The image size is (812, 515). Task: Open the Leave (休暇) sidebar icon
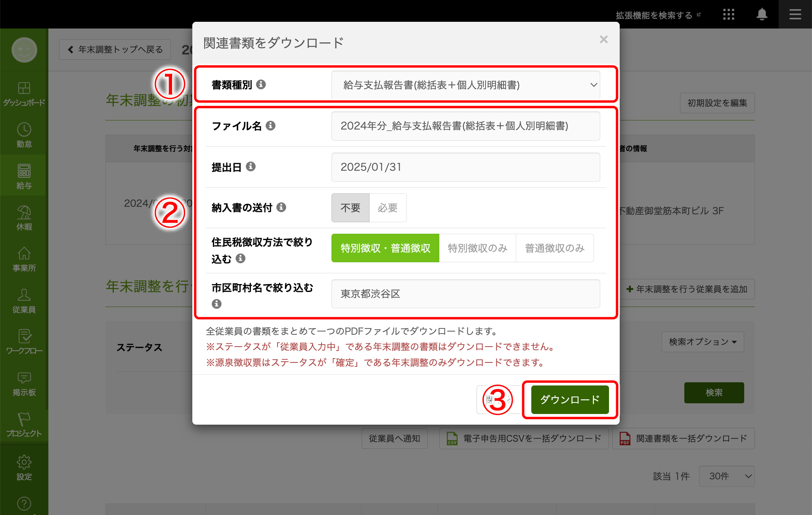[24, 218]
